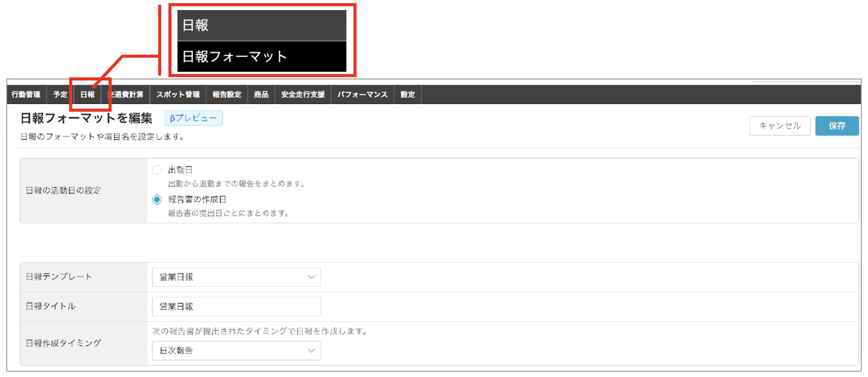Open the 商品 menu
Screen dimensions: 868x377
pos(261,94)
